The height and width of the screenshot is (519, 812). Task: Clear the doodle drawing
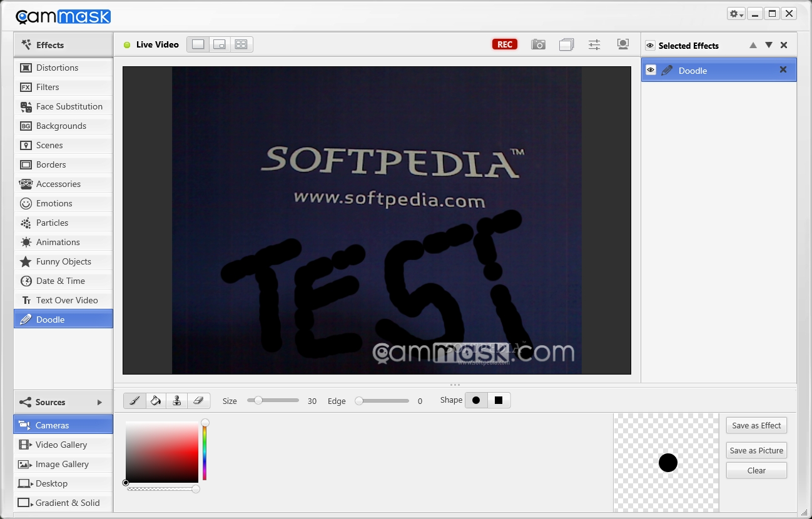(x=756, y=470)
